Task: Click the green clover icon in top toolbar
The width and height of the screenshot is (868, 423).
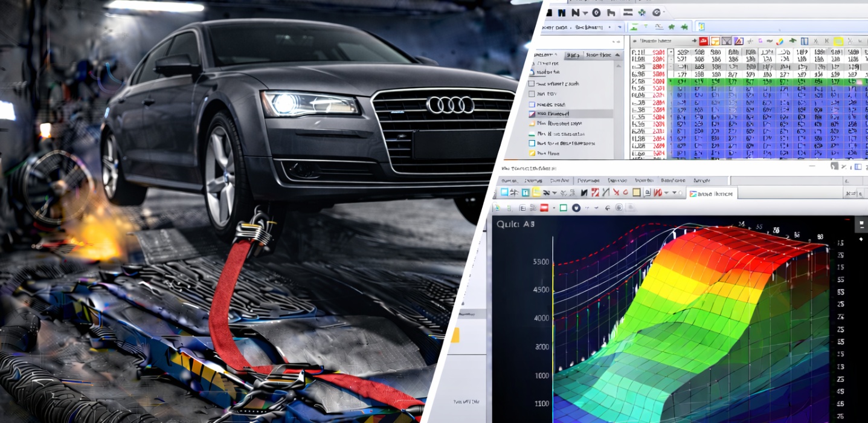Action: click(x=642, y=12)
